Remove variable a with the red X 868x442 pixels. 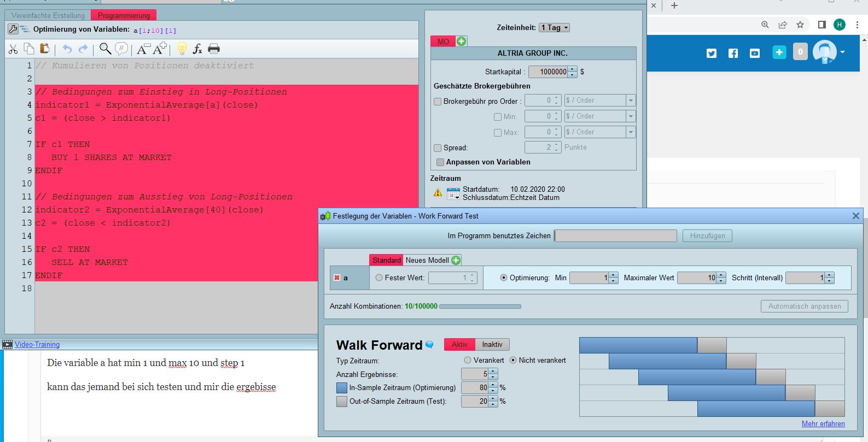[337, 278]
